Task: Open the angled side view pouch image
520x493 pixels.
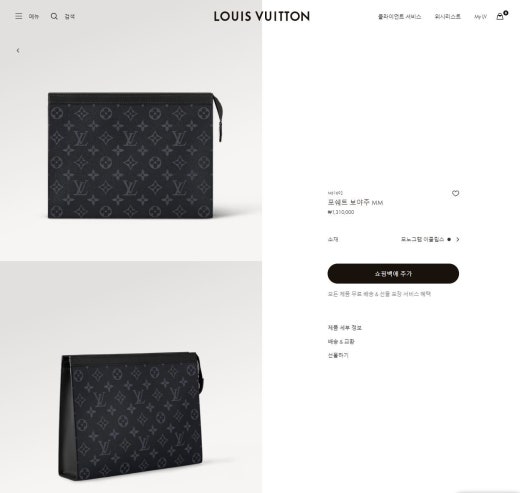Action: pos(131,377)
